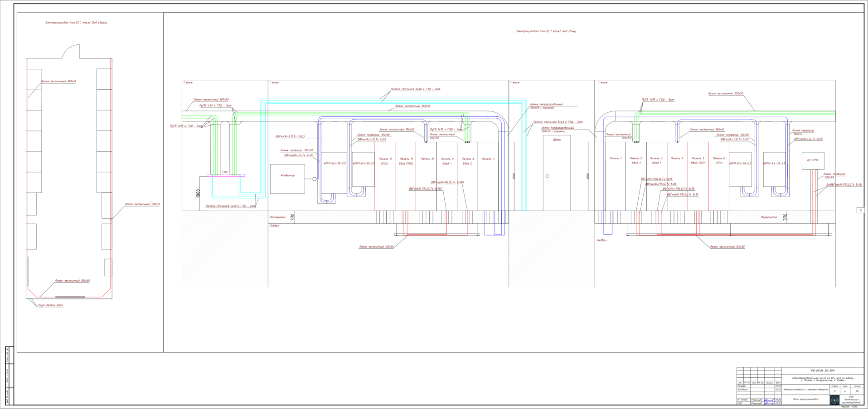Click the УКРМ-0,4-20-2,5 cabinet
The image size is (868, 409).
pos(740,169)
